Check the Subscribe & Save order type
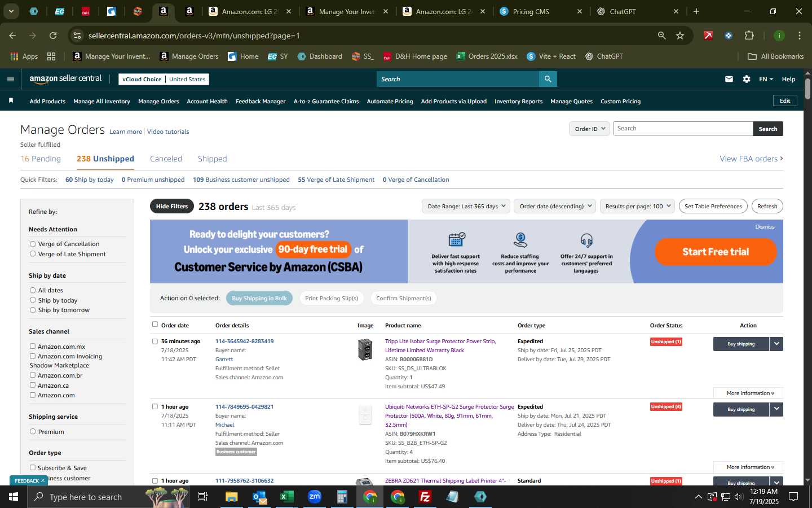This screenshot has height=508, width=812. pyautogui.click(x=33, y=467)
